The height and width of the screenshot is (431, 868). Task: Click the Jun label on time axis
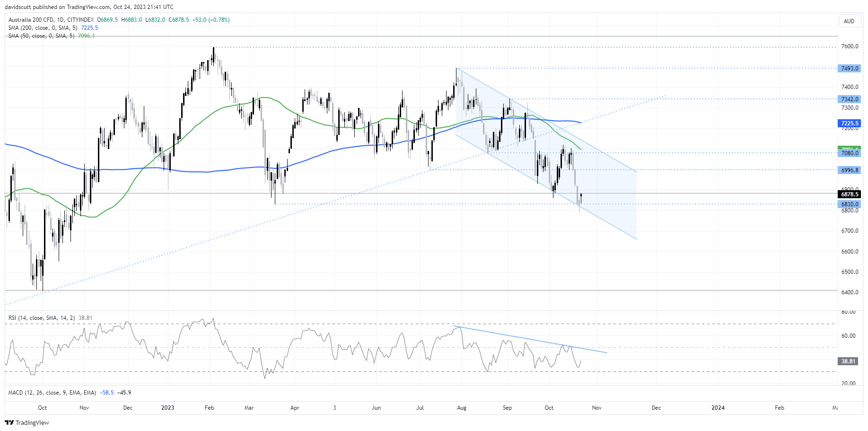pos(376,408)
